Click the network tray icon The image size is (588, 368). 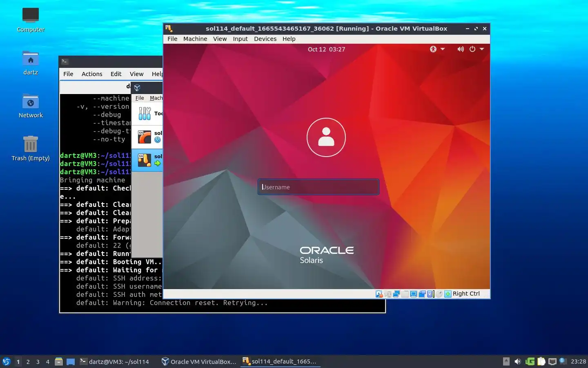tap(552, 361)
